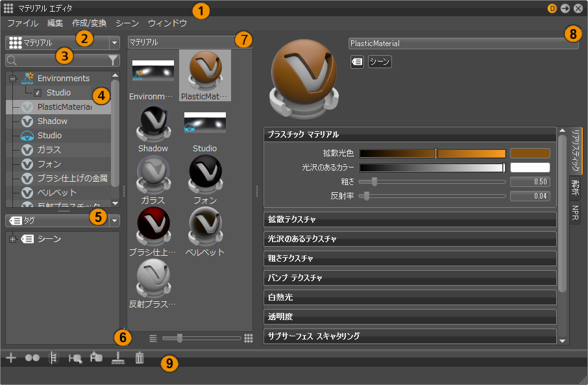588x385 pixels.
Task: Toggle the Studio checkbox under Environments
Action: click(38, 93)
